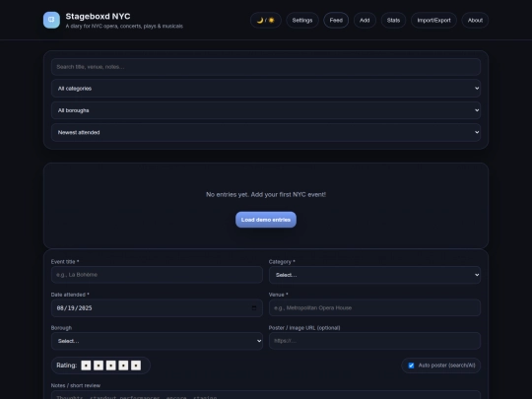Set rating to one star

pyautogui.click(x=86, y=366)
